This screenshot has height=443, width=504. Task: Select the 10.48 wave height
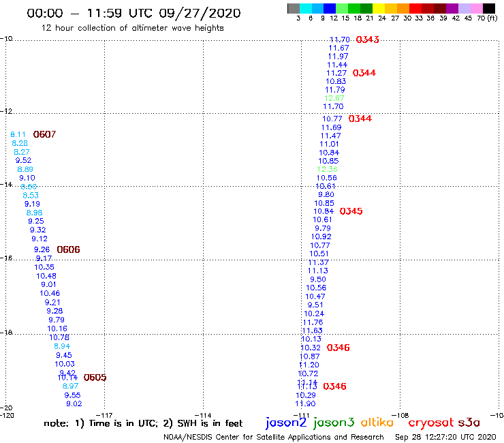(x=46, y=276)
